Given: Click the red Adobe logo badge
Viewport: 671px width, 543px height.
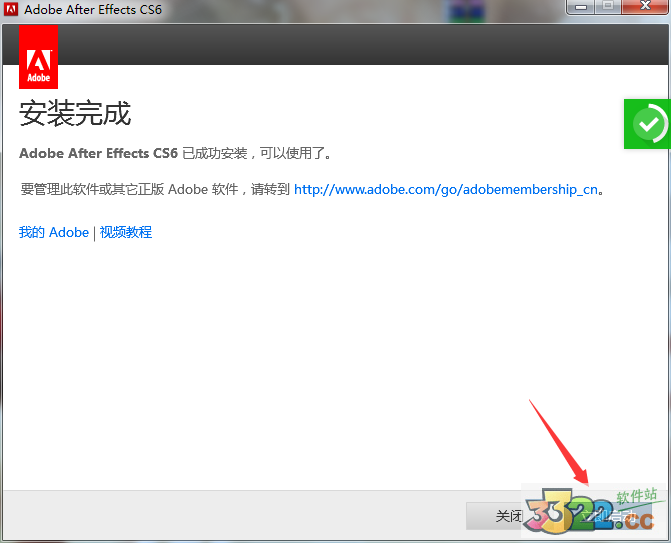Looking at the screenshot, I should coord(39,57).
